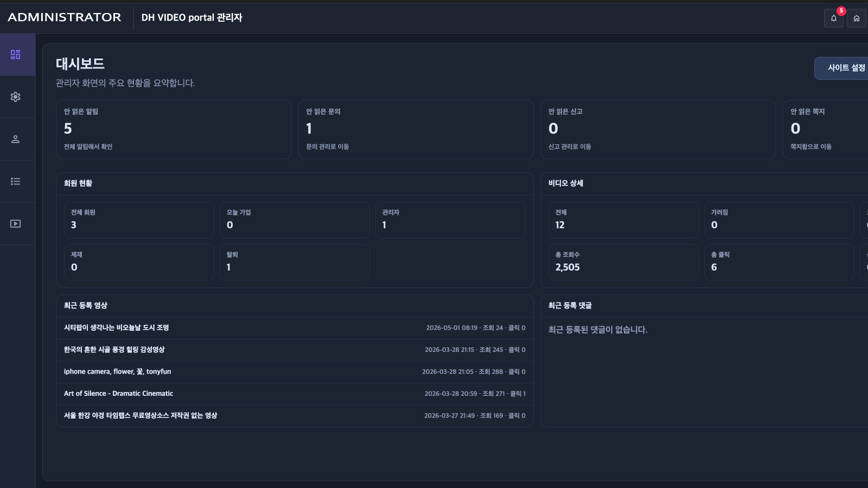Click the 최근 등록된 댓글이 없습니다 message
The width and height of the screenshot is (868, 488).
598,330
